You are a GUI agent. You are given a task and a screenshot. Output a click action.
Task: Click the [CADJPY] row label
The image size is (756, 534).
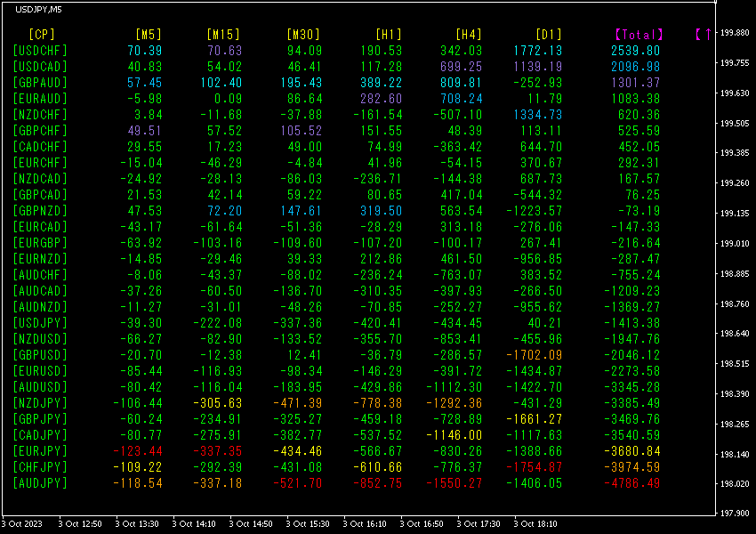[40, 435]
